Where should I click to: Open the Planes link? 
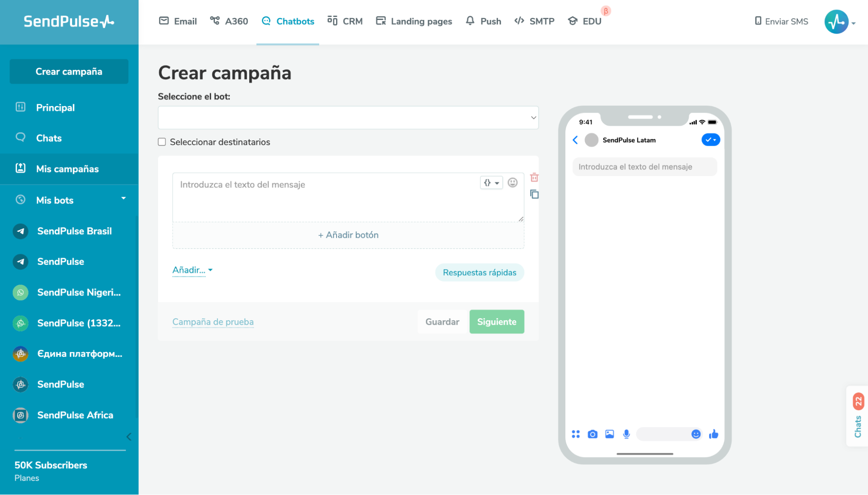[x=27, y=478]
